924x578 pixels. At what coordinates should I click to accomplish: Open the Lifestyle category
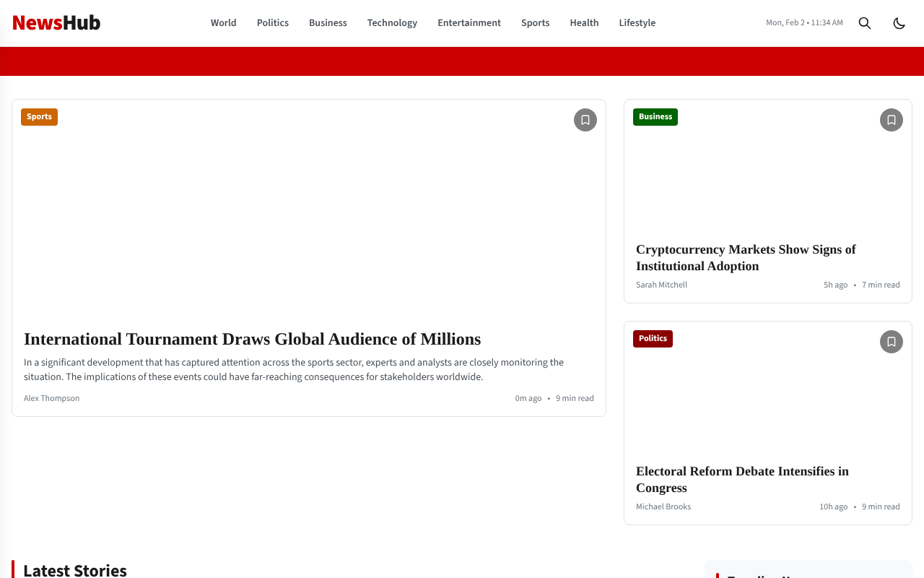(637, 23)
